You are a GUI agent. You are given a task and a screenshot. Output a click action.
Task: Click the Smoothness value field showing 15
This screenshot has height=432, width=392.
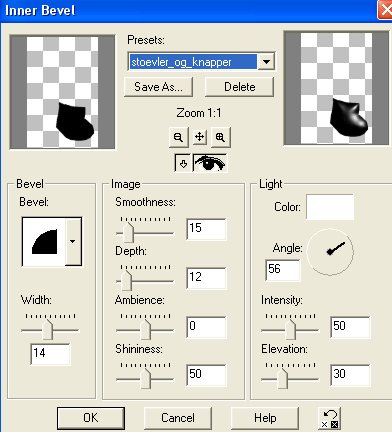pyautogui.click(x=206, y=229)
